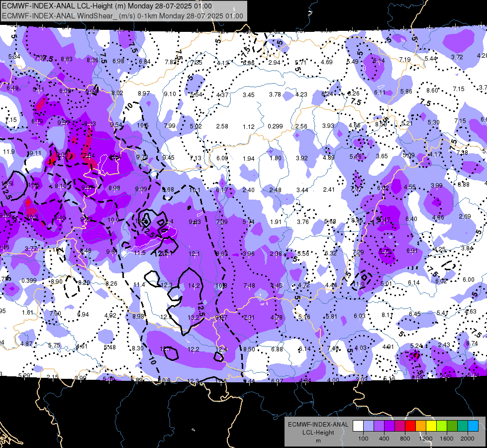Viewport: 487px width, 448px height.
Task: Pick the yellow legend color swatch
Action: point(431,426)
